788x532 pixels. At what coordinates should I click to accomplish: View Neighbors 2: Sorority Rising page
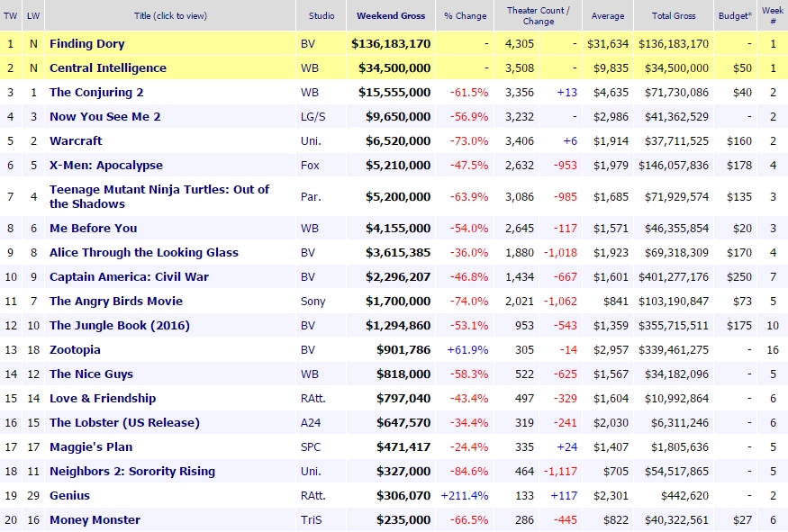tap(132, 471)
